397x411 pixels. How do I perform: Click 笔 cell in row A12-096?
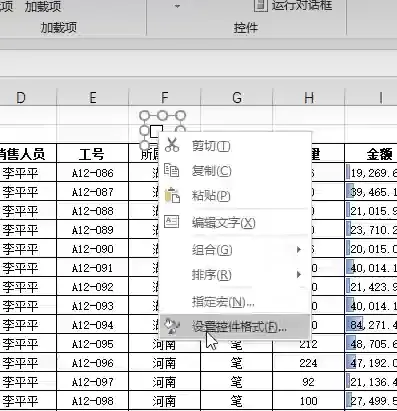click(237, 363)
